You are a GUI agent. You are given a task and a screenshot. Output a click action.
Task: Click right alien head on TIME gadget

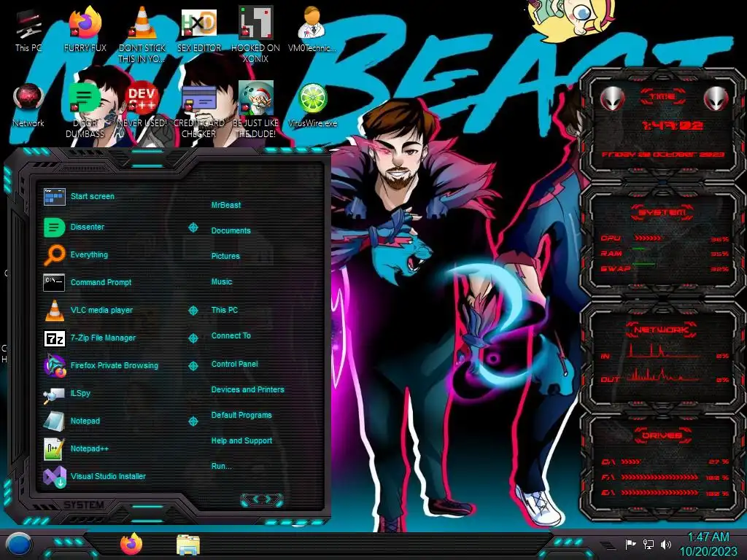click(x=716, y=98)
